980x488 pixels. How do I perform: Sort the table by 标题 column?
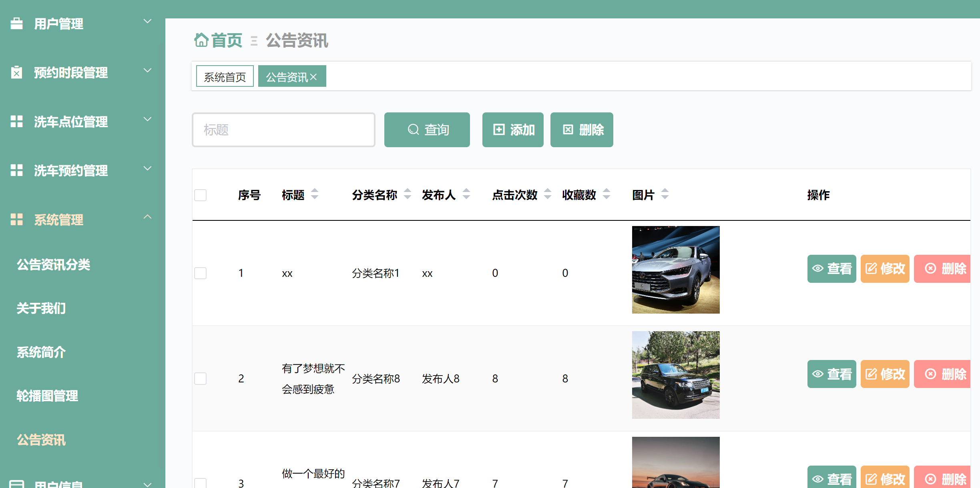pos(315,194)
